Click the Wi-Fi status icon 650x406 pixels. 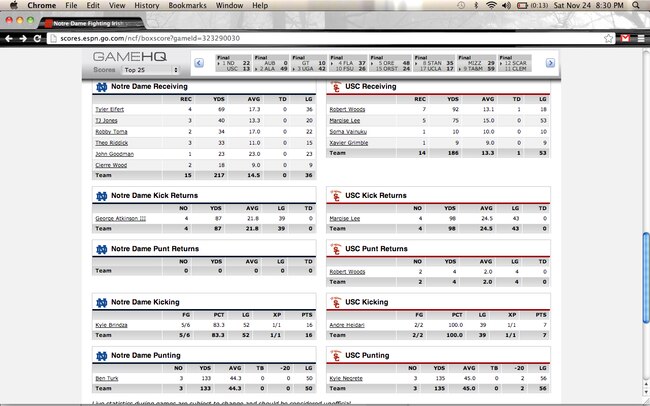pyautogui.click(x=491, y=5)
